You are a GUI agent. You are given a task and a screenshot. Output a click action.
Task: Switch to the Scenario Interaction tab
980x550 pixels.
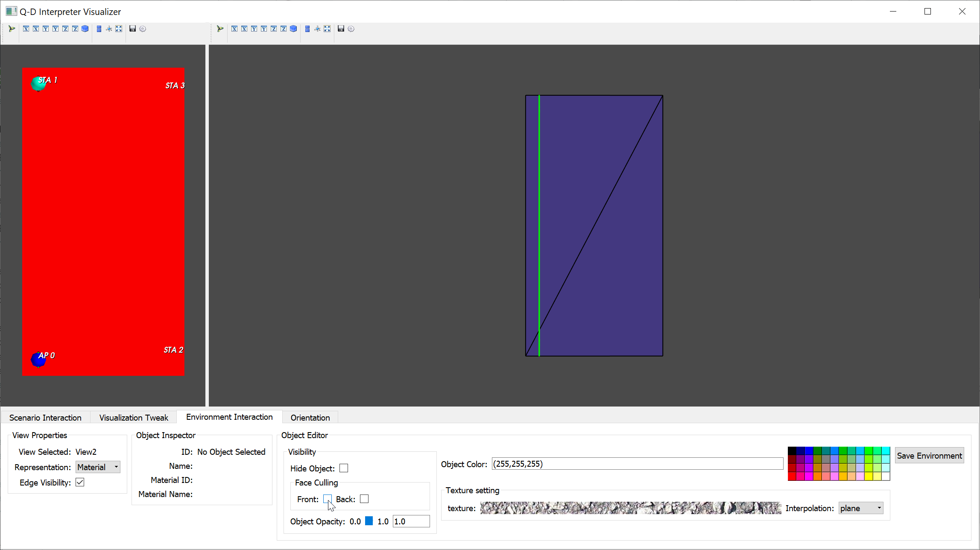pyautogui.click(x=45, y=418)
